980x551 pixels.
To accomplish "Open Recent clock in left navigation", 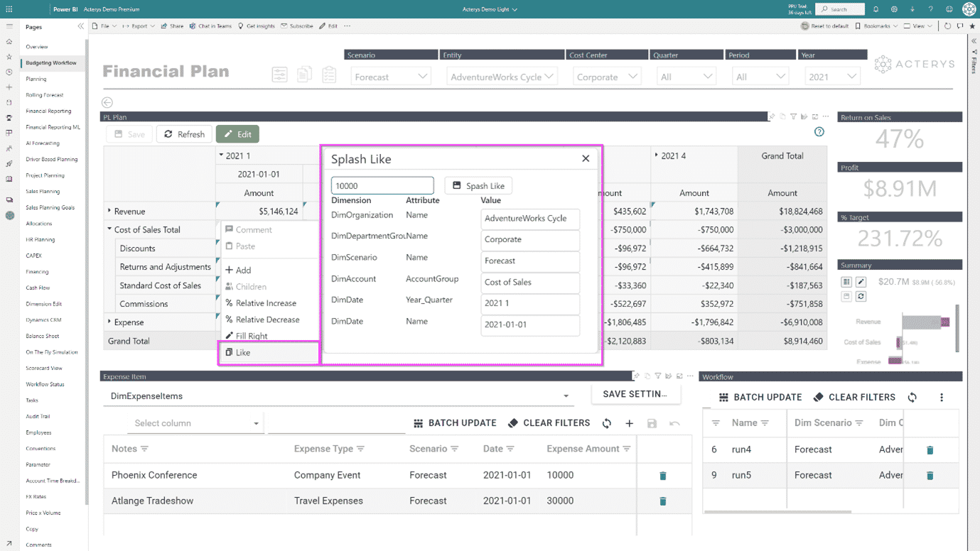I will tap(9, 72).
